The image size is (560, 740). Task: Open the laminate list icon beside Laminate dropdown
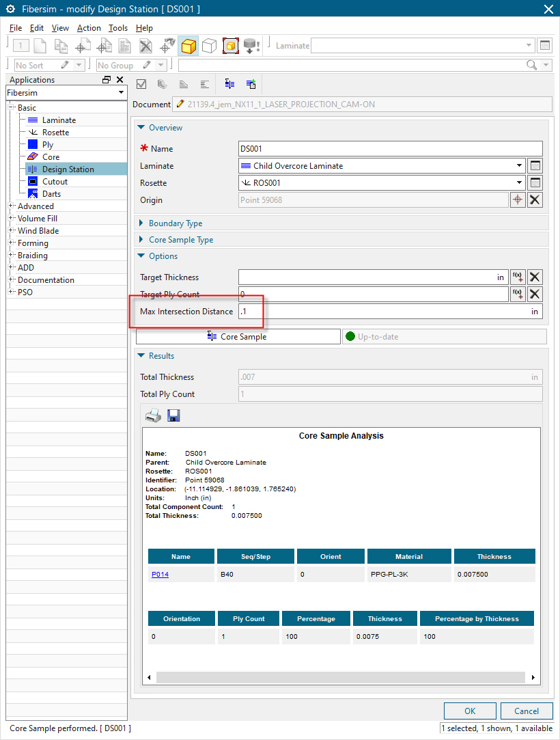click(535, 166)
